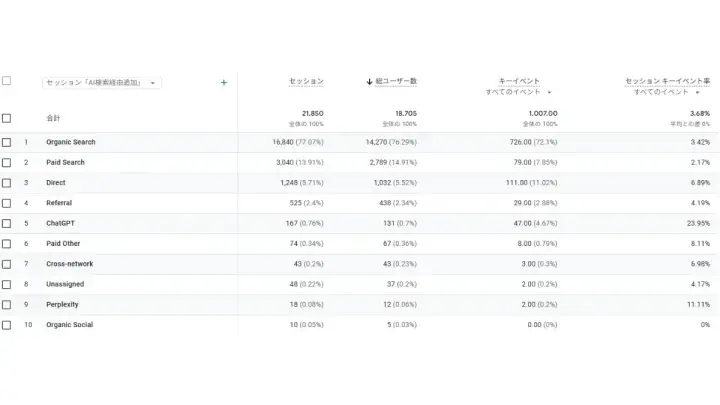The width and height of the screenshot is (720, 405).
Task: Click the Cross-network row label
Action: tap(68, 264)
